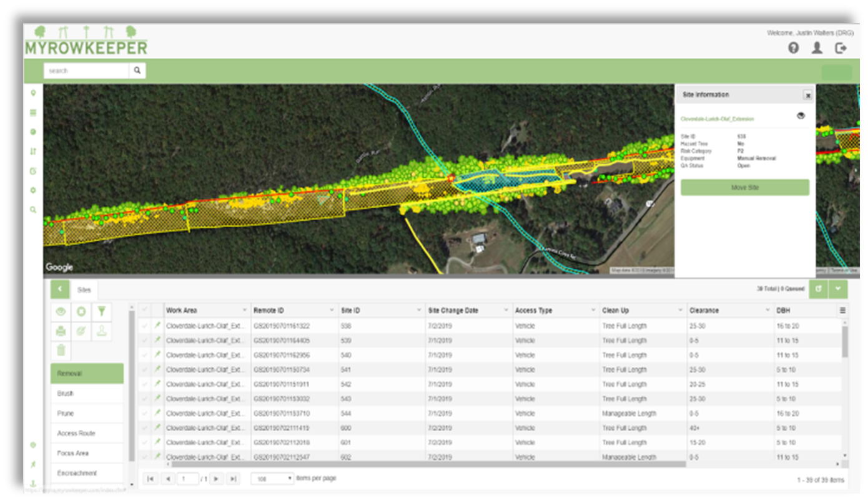Open the Work Area column dropdown
868x501 pixels.
tap(244, 309)
